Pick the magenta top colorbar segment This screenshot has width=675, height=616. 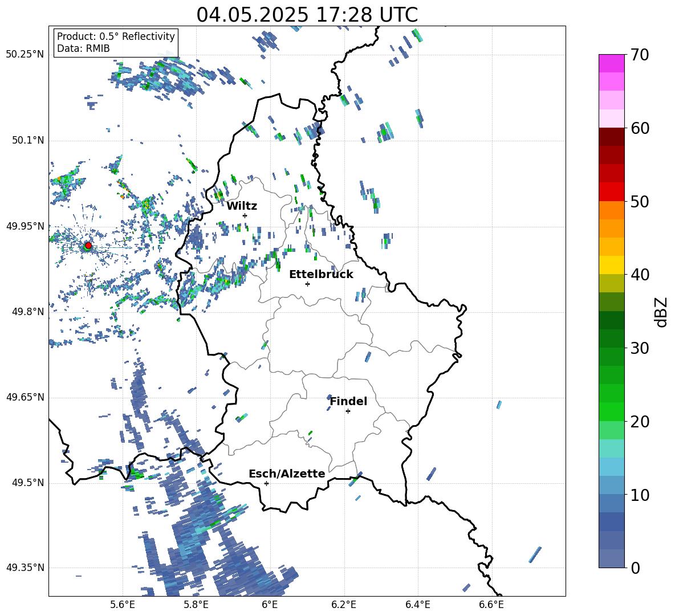click(x=612, y=63)
